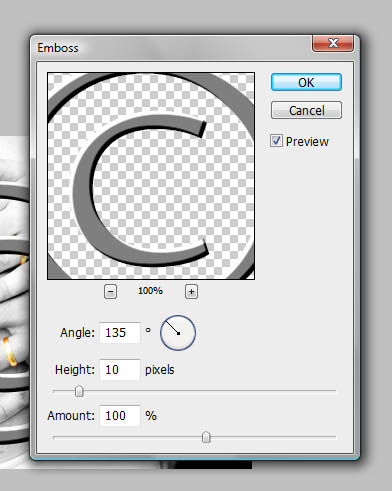Click the Height input field showing 10
Screen dimensions: 392x491
click(120, 370)
